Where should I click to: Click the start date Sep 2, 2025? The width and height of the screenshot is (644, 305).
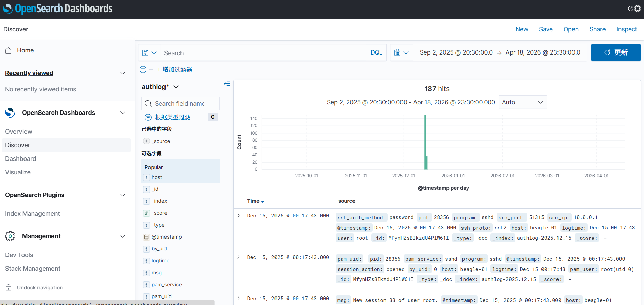pyautogui.click(x=456, y=52)
